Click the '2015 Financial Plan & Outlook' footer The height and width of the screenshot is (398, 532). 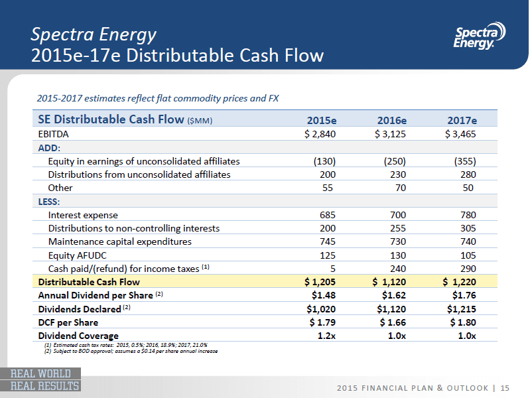pyautogui.click(x=413, y=387)
